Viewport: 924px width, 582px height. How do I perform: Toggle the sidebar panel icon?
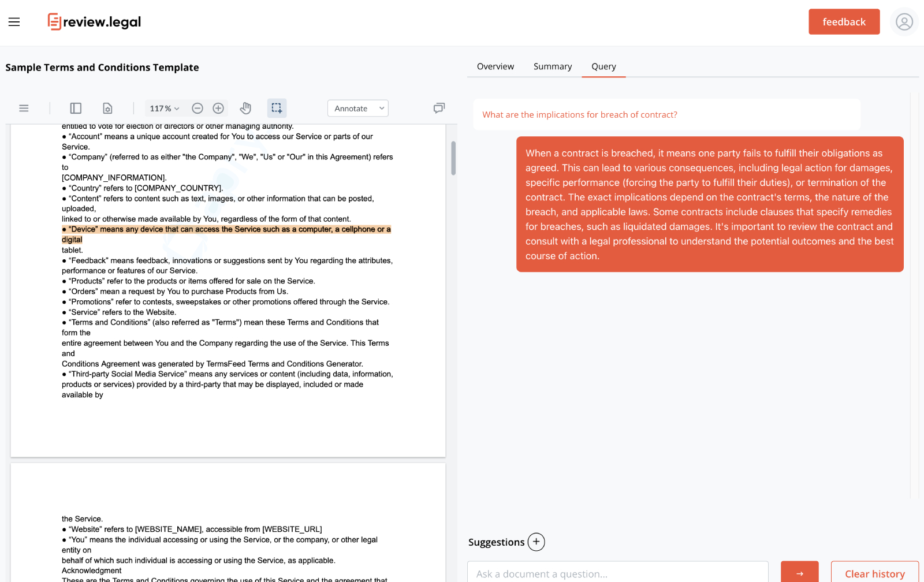76,108
